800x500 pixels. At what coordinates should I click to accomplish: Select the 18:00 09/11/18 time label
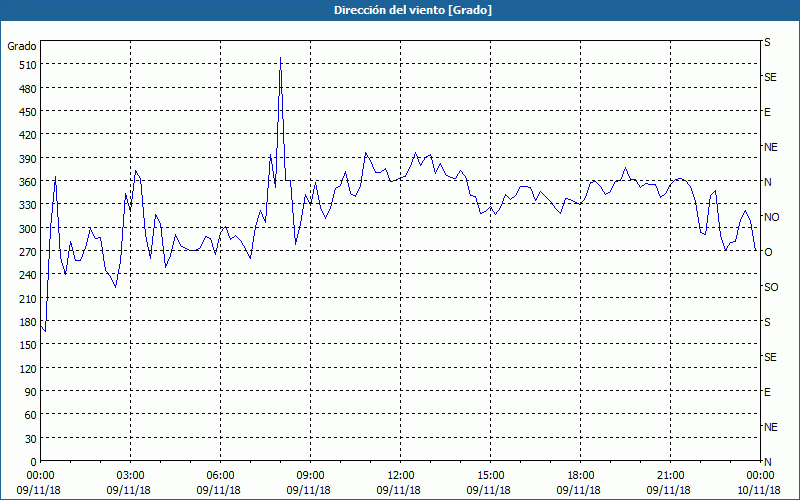[579, 483]
